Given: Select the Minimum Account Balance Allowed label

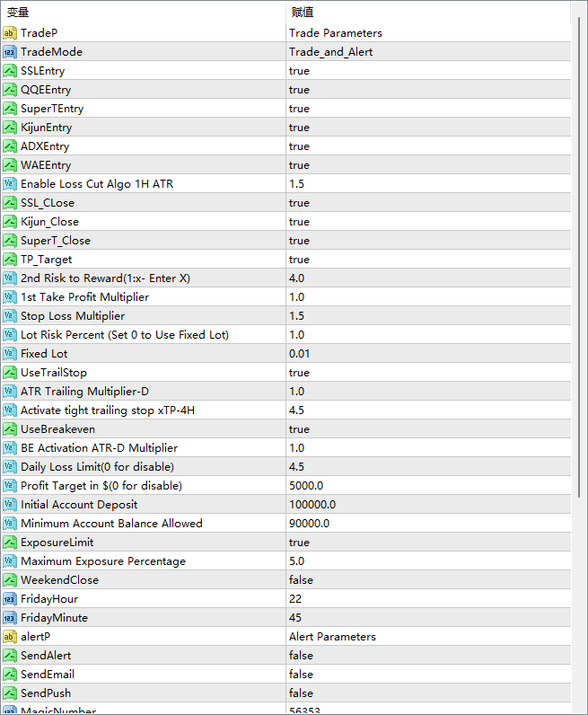Looking at the screenshot, I should [111, 524].
